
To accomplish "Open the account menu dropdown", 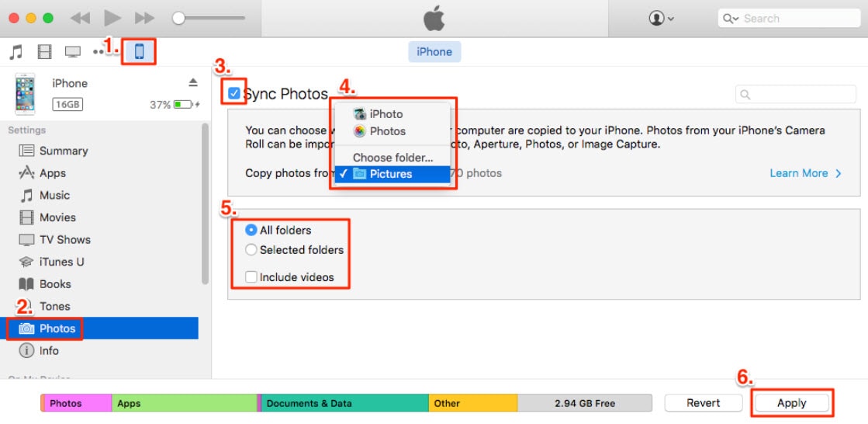I will 661,19.
